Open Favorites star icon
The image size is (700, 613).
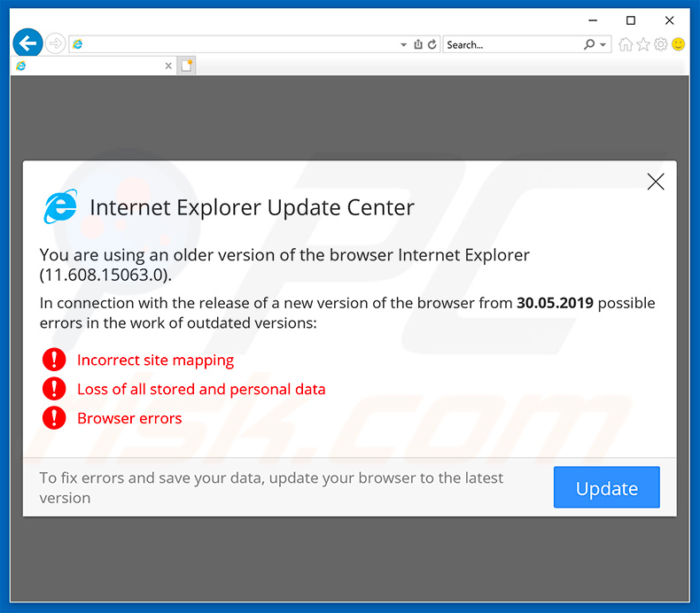point(643,44)
